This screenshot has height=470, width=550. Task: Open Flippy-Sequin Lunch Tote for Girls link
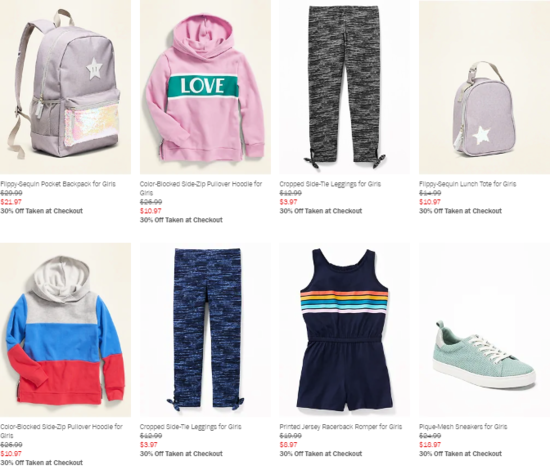point(468,184)
